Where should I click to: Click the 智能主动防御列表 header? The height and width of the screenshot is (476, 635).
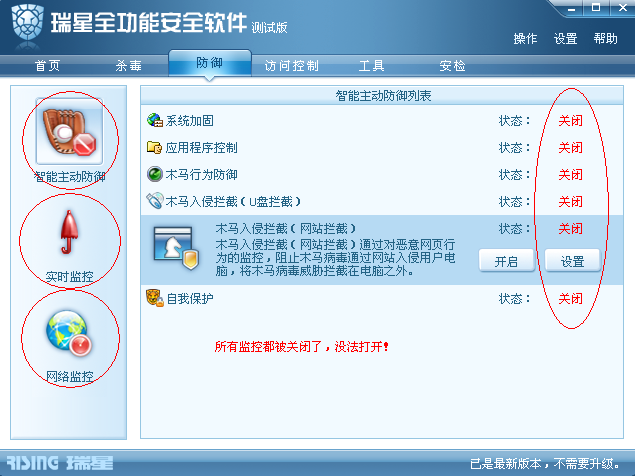[x=383, y=96]
